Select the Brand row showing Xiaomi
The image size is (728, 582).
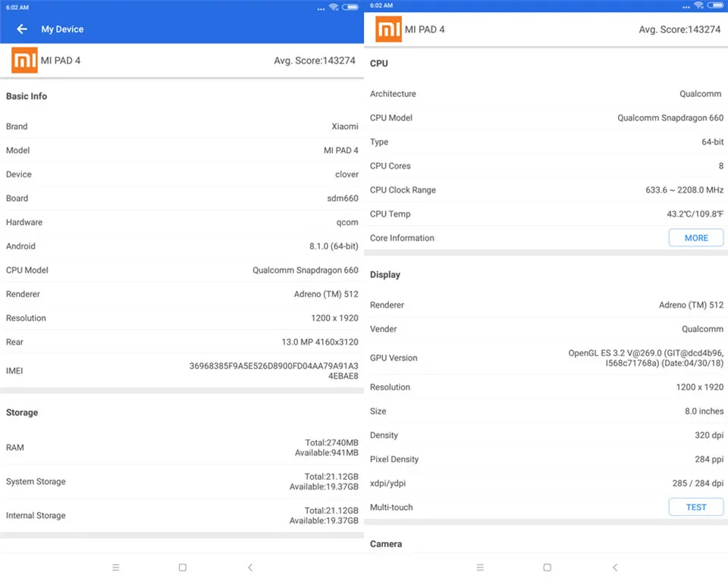pyautogui.click(x=182, y=127)
